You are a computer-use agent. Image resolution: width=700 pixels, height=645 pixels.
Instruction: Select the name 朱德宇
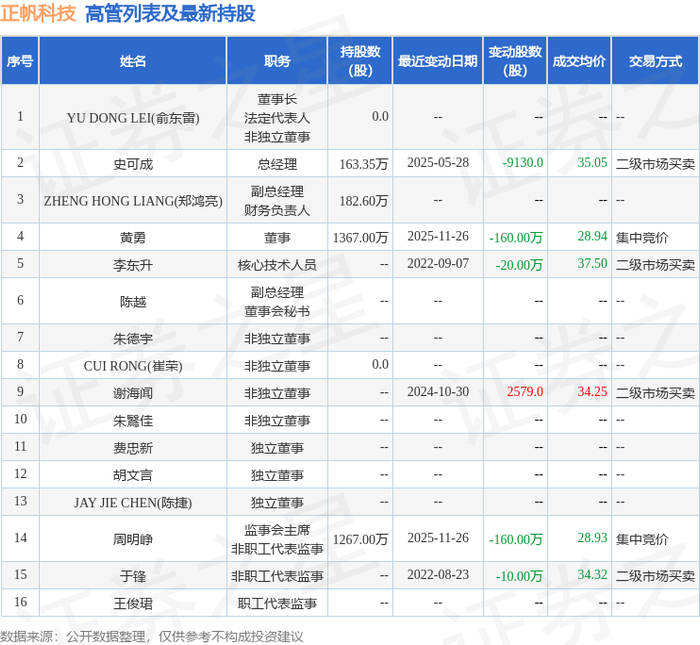(133, 339)
